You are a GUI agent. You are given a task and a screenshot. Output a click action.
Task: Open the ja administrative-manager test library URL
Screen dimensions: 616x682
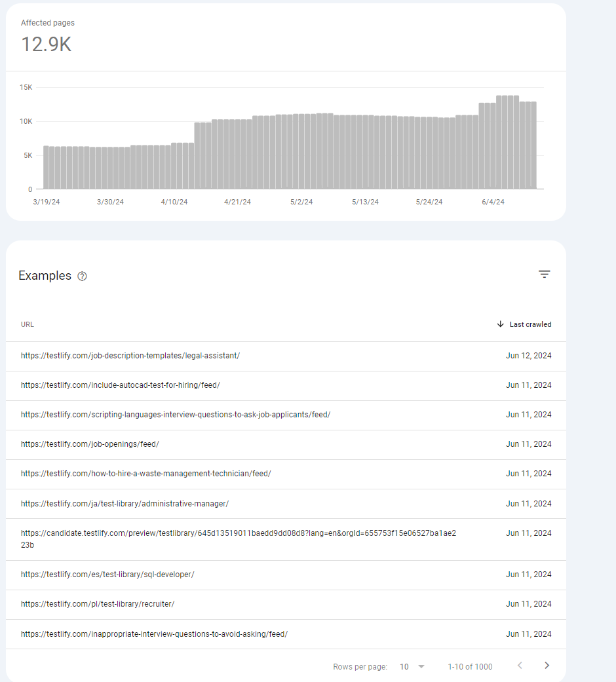point(125,504)
